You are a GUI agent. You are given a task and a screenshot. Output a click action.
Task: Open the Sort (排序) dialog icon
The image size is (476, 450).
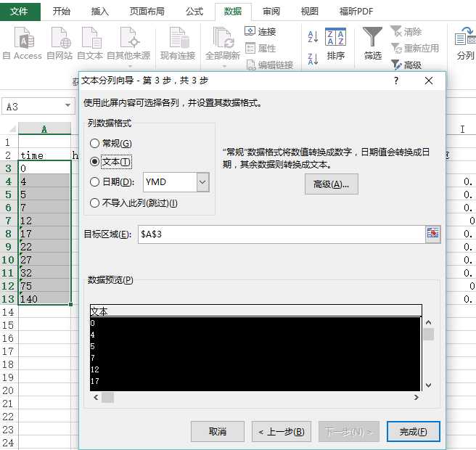(335, 37)
